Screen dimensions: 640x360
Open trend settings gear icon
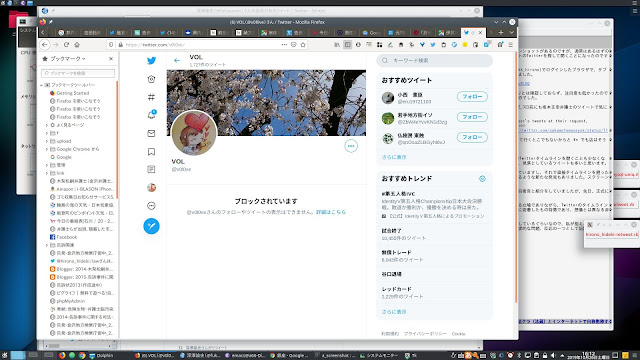[x=482, y=179]
